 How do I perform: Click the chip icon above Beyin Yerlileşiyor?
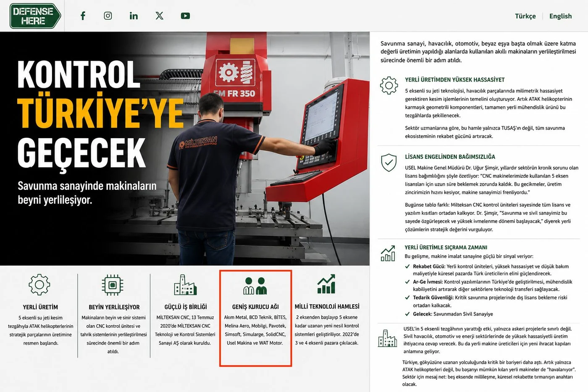point(113,285)
